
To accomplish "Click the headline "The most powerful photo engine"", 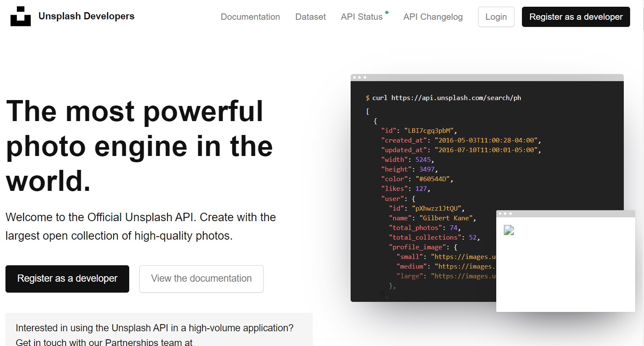I will (140, 146).
